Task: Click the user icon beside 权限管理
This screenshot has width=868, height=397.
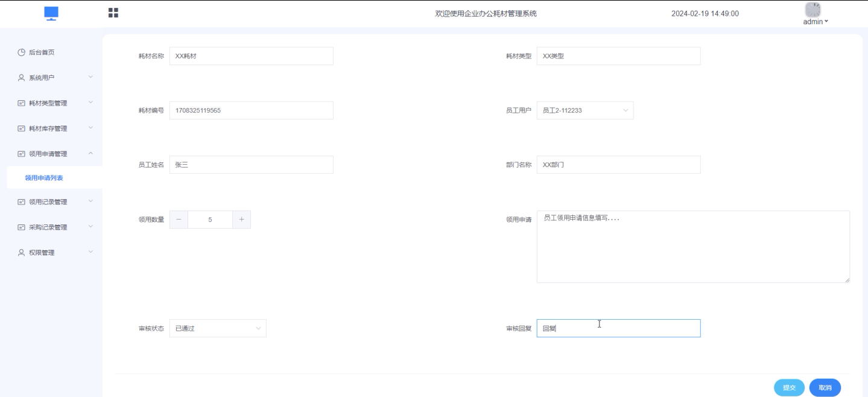Action: pos(22,253)
